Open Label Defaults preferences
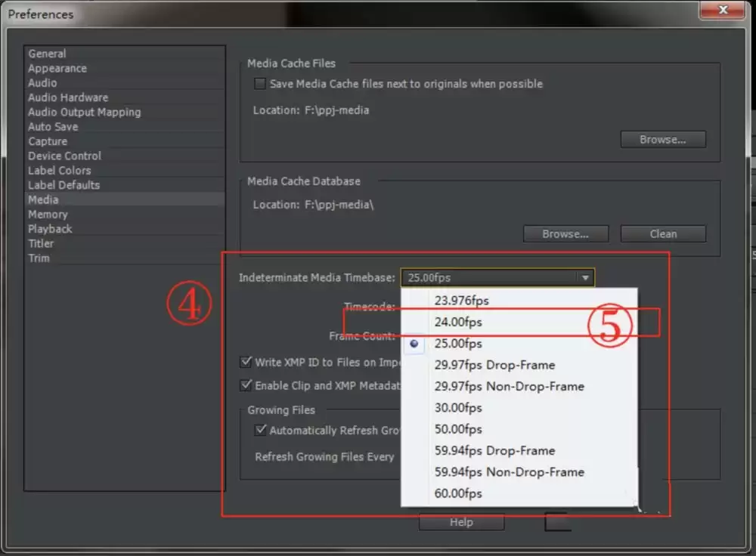756x556 pixels. (x=125, y=185)
